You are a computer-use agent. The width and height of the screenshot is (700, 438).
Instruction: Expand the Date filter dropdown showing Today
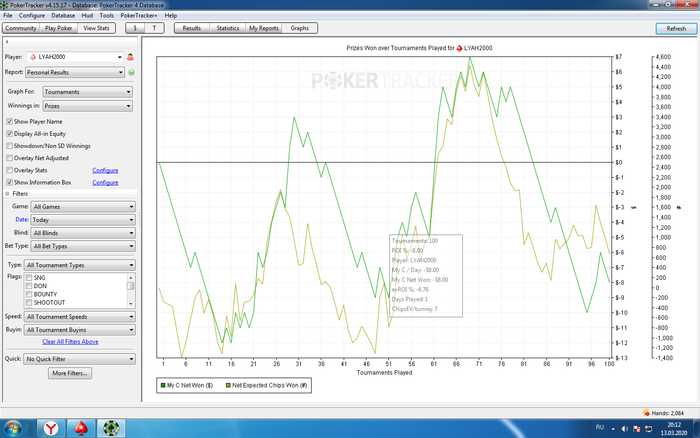click(x=82, y=219)
